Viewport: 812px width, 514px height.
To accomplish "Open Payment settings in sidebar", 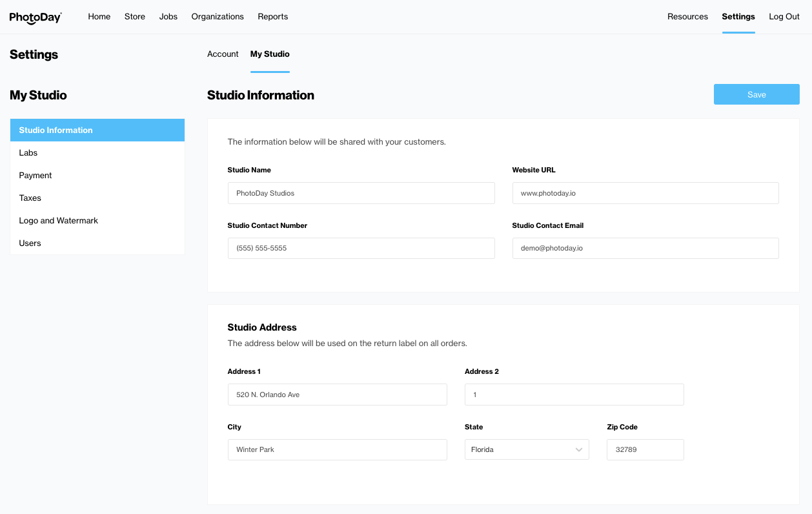I will 97,176.
